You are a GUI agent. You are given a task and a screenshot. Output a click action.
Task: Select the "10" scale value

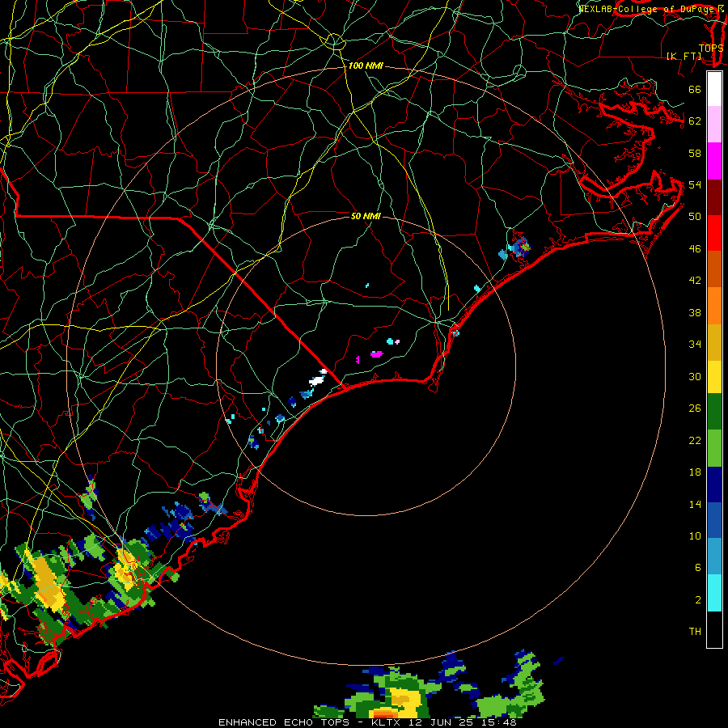click(695, 536)
